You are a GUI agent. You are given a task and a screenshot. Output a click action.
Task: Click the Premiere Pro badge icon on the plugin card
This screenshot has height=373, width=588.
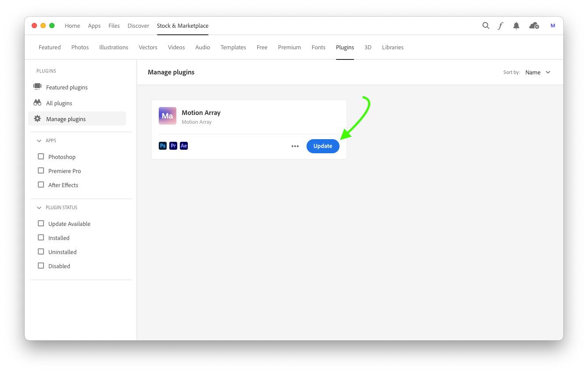pyautogui.click(x=173, y=145)
